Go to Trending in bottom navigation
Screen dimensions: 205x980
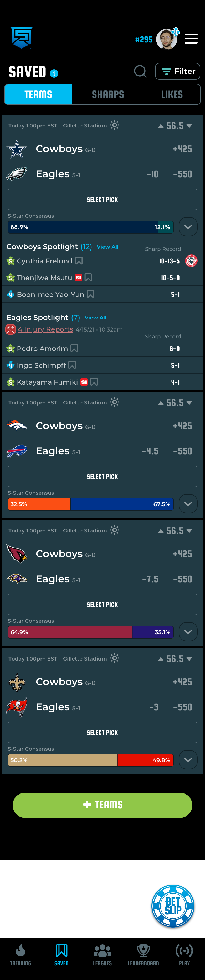pos(20,955)
